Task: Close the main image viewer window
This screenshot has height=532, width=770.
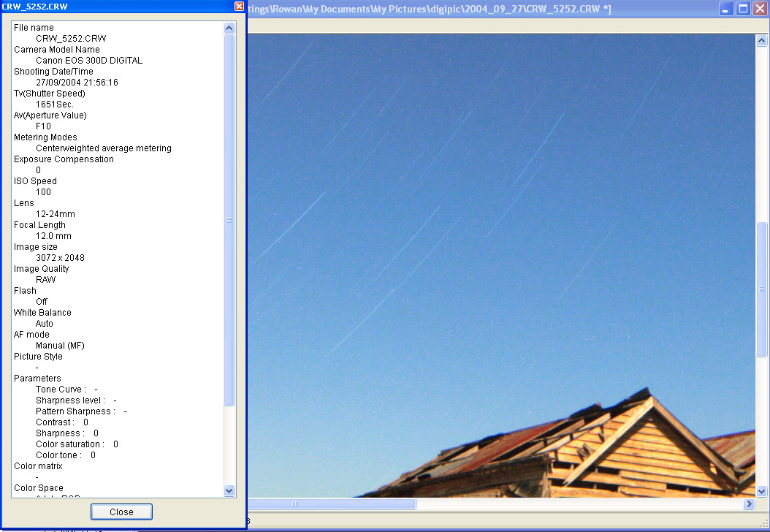Action: pyautogui.click(x=760, y=9)
